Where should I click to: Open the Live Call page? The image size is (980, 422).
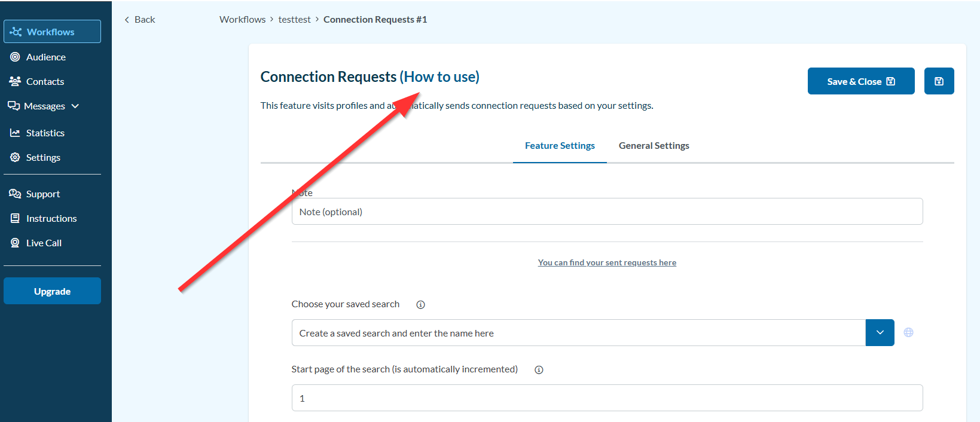click(44, 243)
